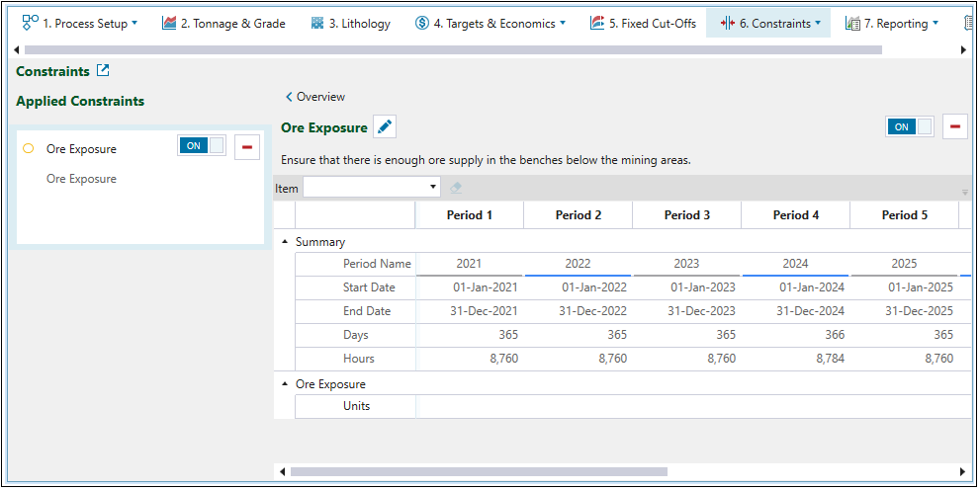The image size is (980, 490).
Task: Click the Days cell showing 366
Action: [796, 335]
